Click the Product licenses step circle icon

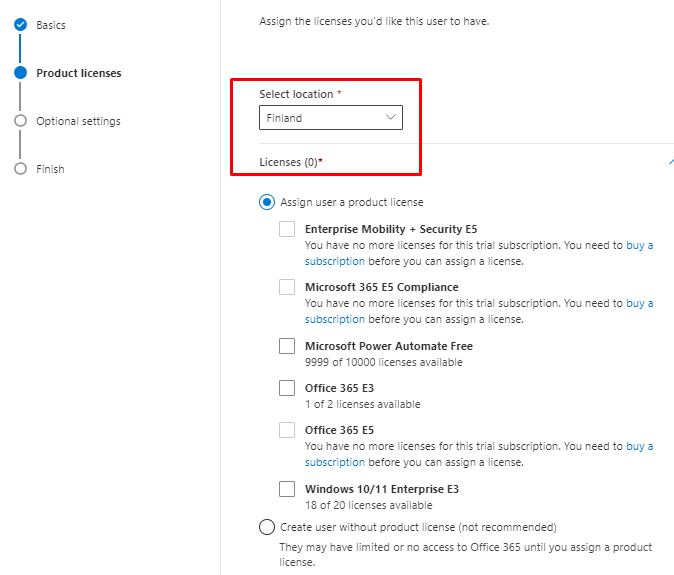[20, 73]
